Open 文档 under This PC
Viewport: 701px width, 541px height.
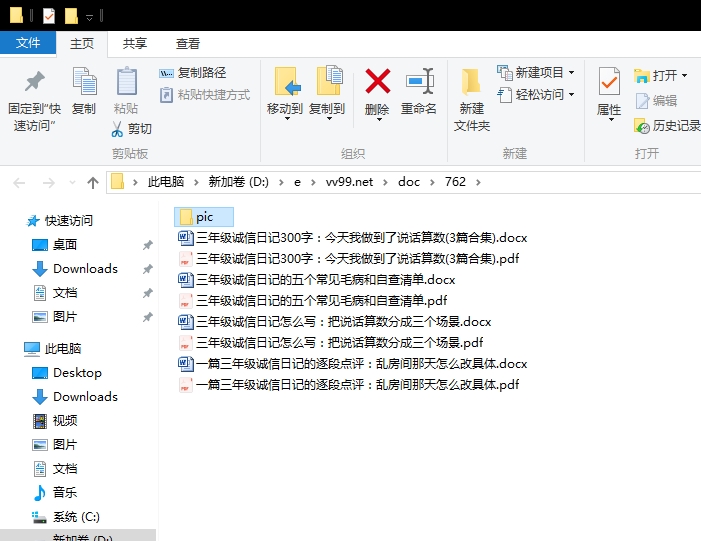[x=55, y=469]
